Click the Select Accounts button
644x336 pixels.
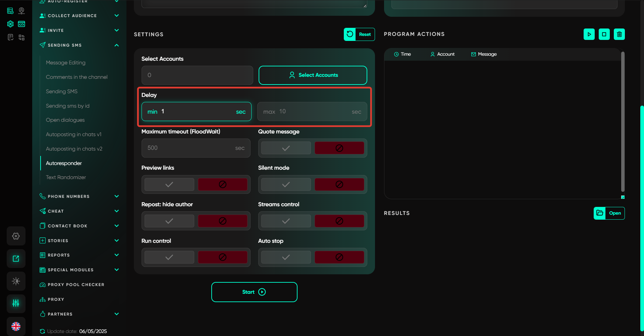coord(313,75)
